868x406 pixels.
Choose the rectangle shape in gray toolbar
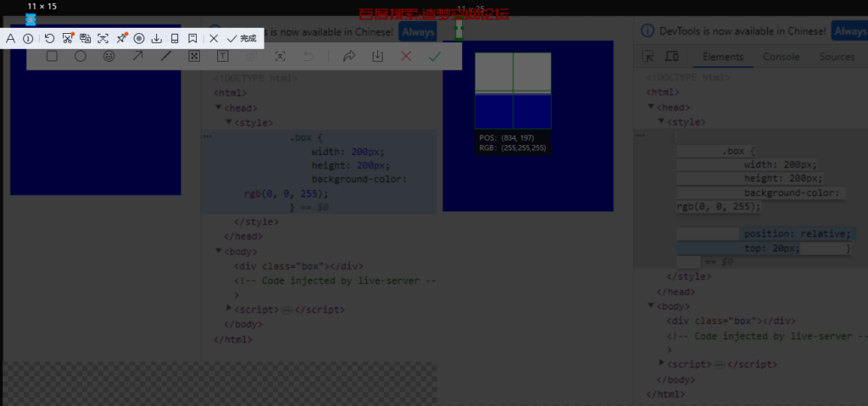point(52,56)
